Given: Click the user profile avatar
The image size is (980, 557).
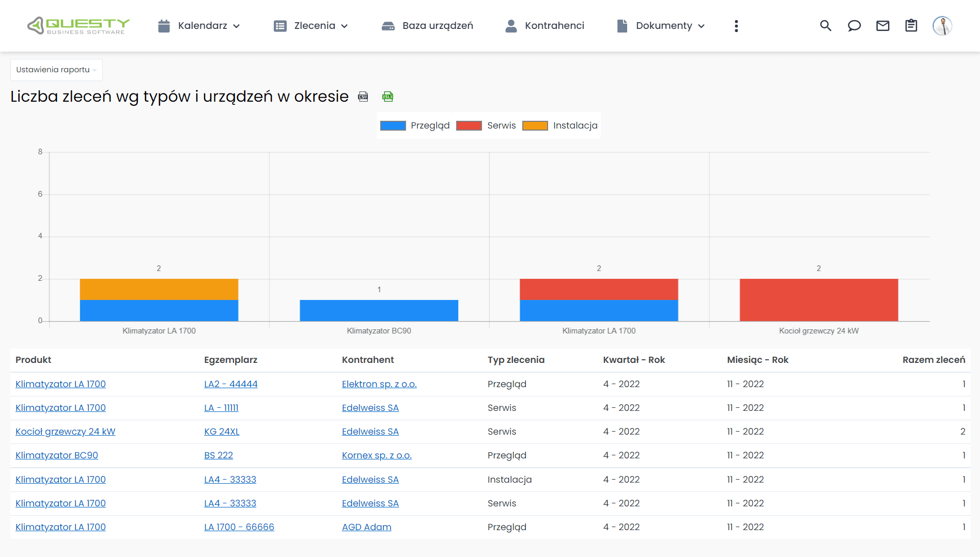Looking at the screenshot, I should coord(942,26).
